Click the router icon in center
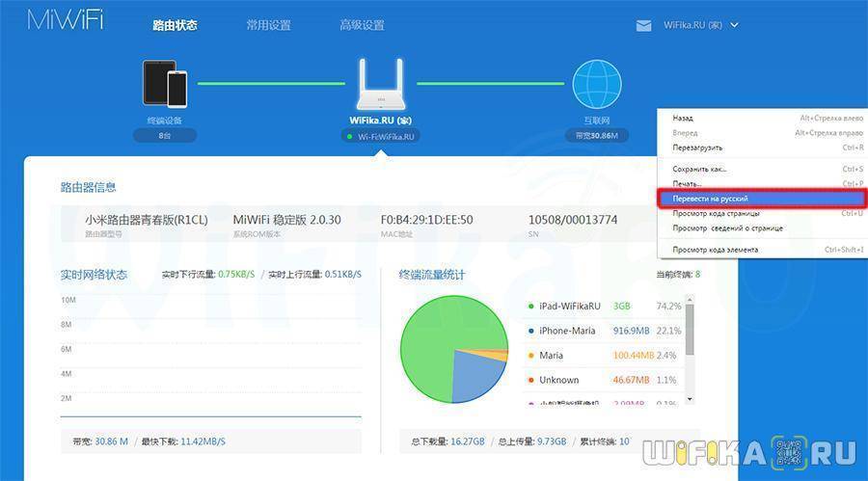Image resolution: width=868 pixels, height=481 pixels. tap(381, 84)
